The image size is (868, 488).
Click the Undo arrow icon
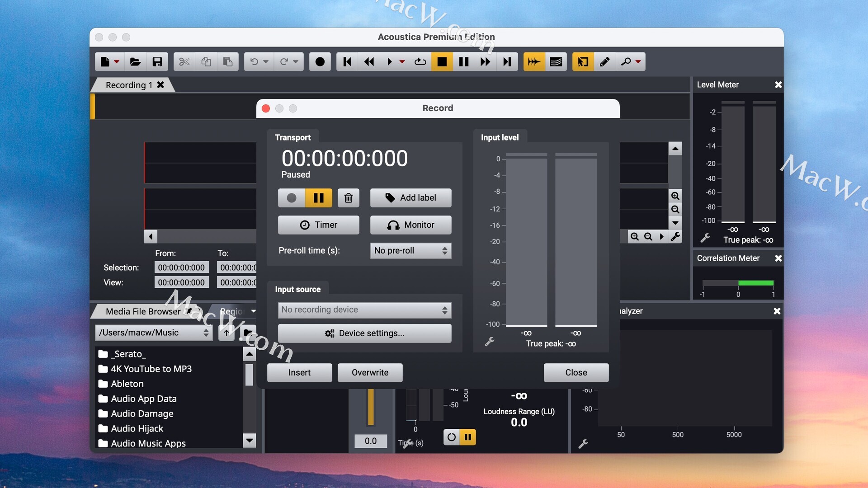254,62
